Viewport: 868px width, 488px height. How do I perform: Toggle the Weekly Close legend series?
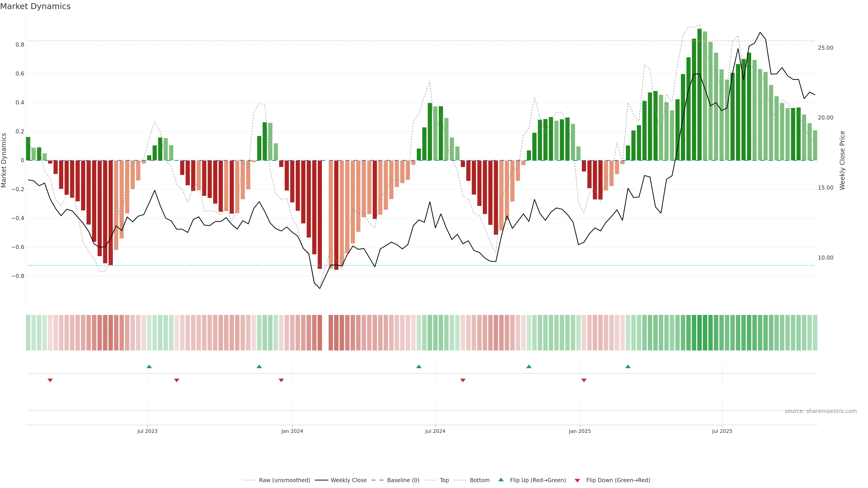pyautogui.click(x=348, y=480)
